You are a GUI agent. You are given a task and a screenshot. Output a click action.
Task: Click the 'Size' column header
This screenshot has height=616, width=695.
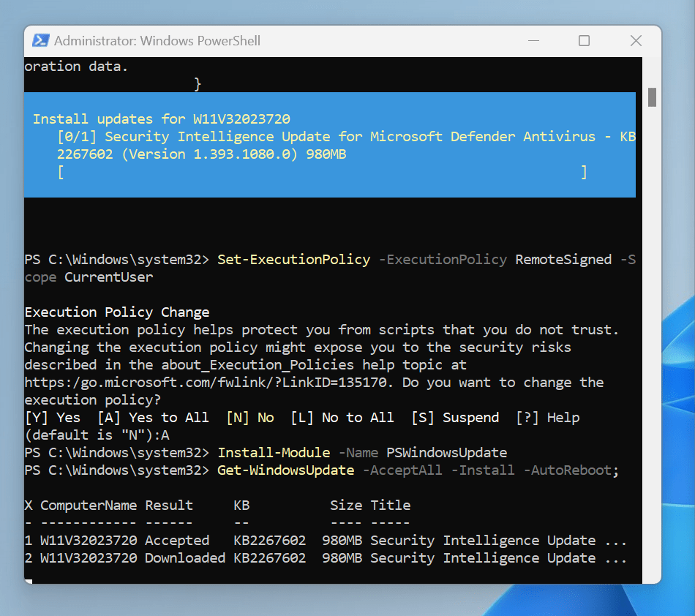[x=346, y=506]
